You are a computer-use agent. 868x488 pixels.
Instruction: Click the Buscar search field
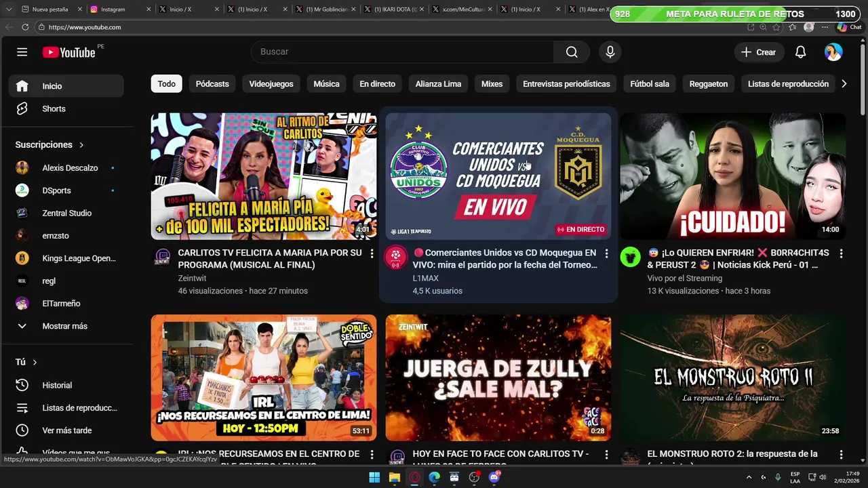pos(403,52)
